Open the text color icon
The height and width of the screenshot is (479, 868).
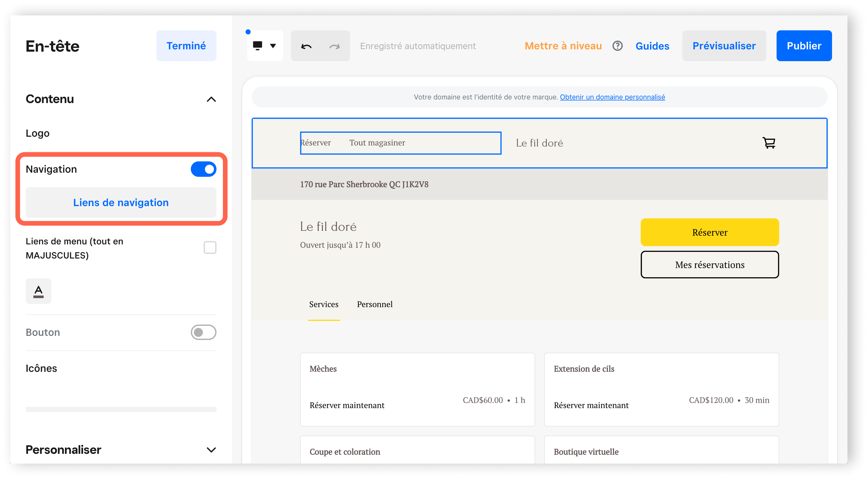[39, 291]
